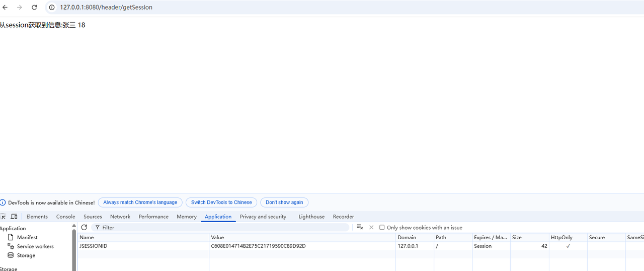Image resolution: width=644 pixels, height=271 pixels.
Task: Click the cookie Filter input field
Action: 221,228
